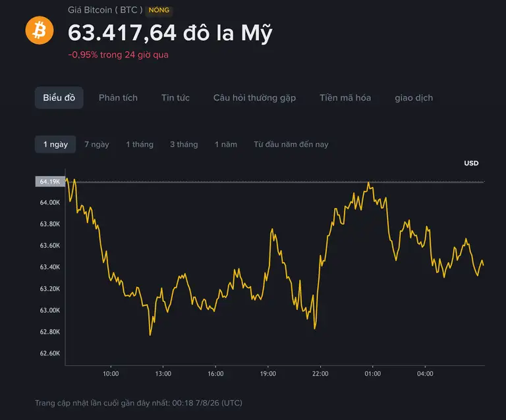Viewport: 506px width, 420px height.
Task: Click the orange Bitcoin logo icon
Action: [40, 30]
